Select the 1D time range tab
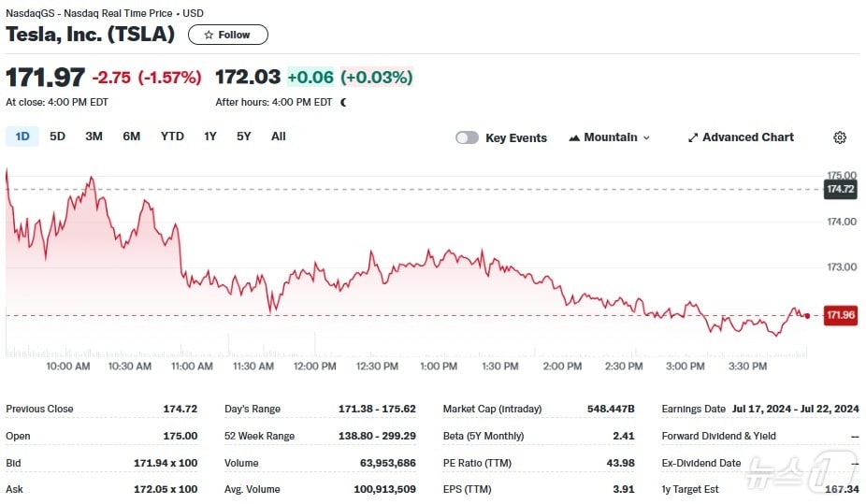 22,137
